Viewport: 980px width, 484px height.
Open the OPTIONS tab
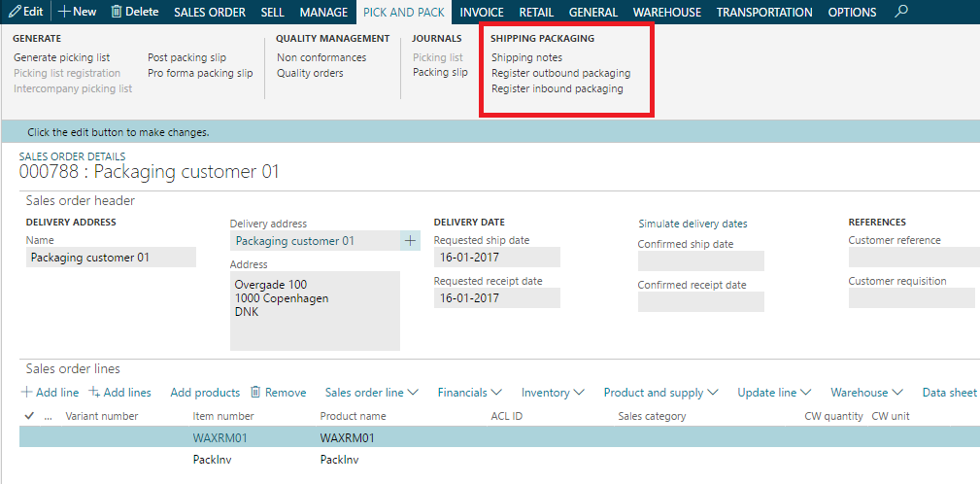click(x=852, y=12)
